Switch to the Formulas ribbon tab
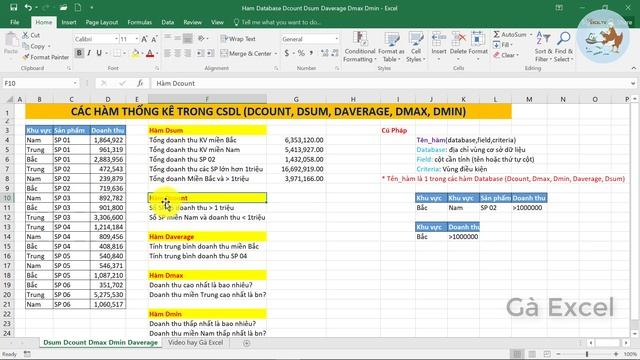The height and width of the screenshot is (360, 640). click(140, 22)
